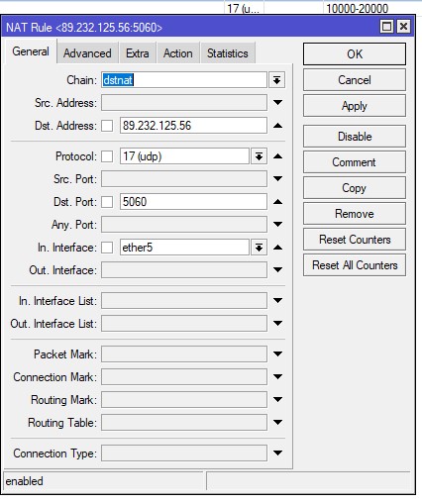Expand the Any. Port field

(278, 224)
